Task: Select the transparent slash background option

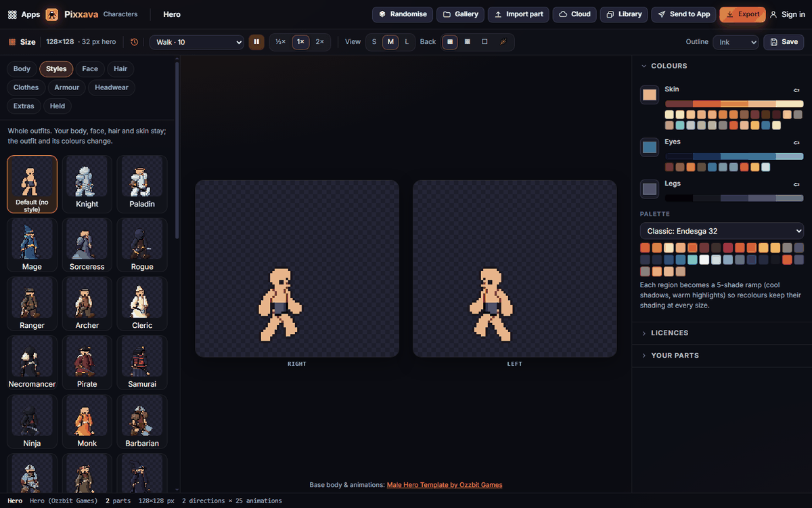Action: [503, 42]
